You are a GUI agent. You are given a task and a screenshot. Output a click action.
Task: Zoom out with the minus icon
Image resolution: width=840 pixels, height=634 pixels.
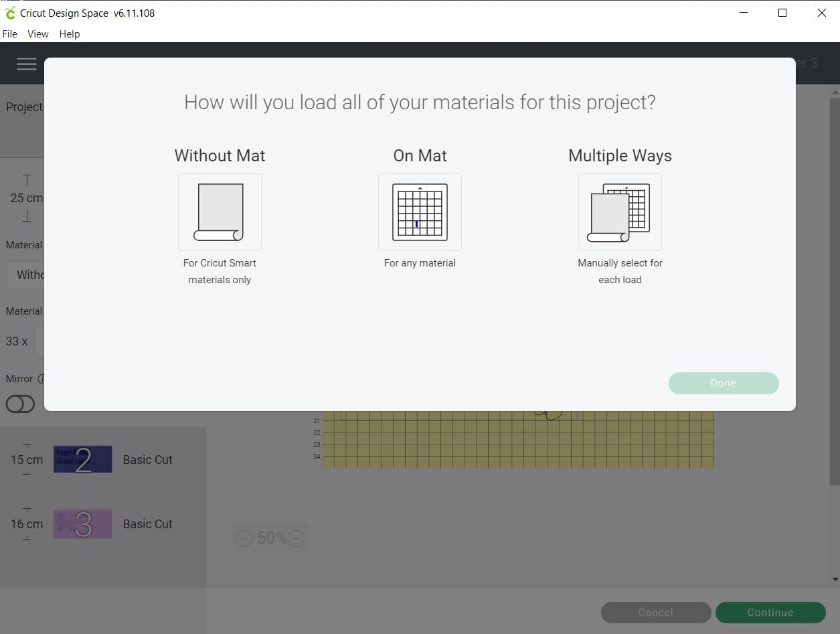pyautogui.click(x=244, y=538)
